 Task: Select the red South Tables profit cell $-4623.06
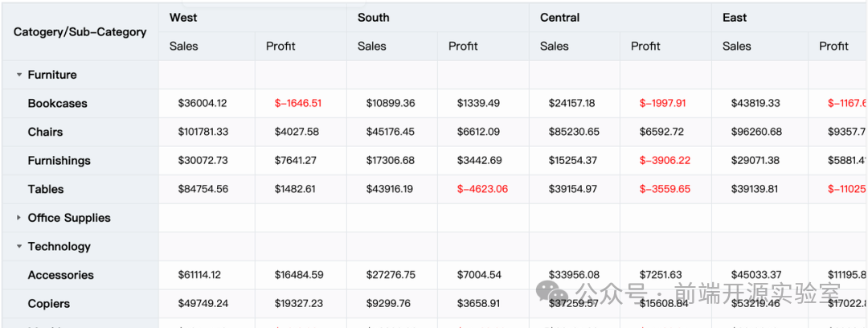[x=482, y=189]
